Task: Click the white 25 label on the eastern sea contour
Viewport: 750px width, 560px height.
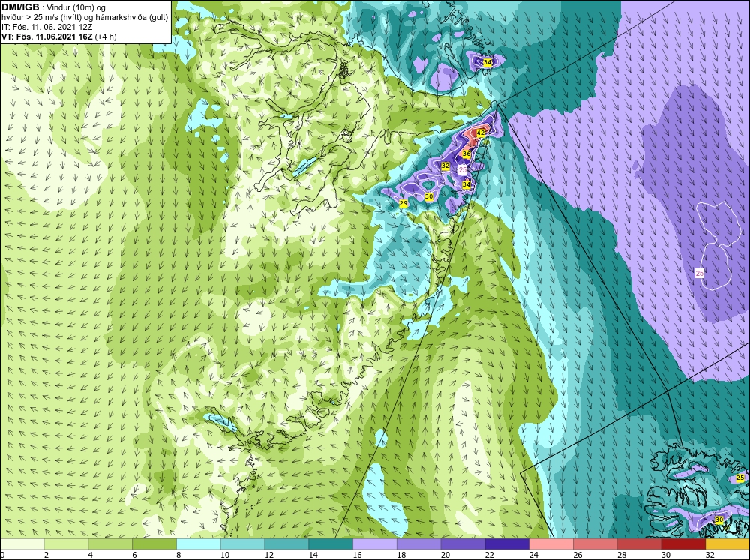Action: tap(700, 273)
